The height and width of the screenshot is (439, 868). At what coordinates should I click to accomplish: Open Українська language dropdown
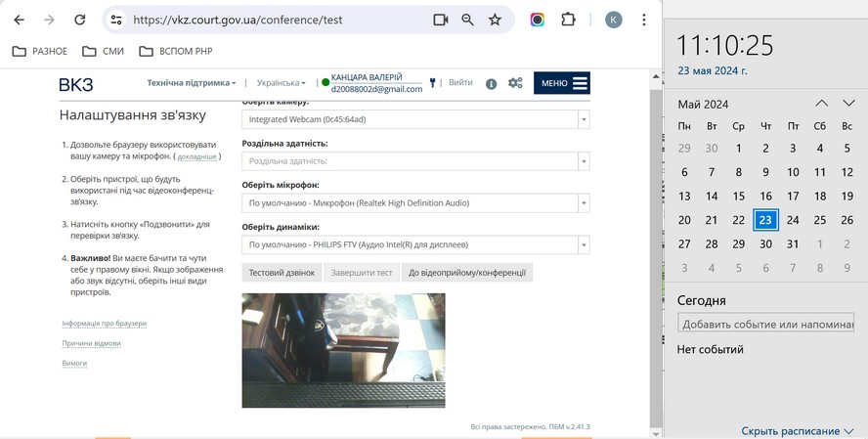click(x=281, y=83)
